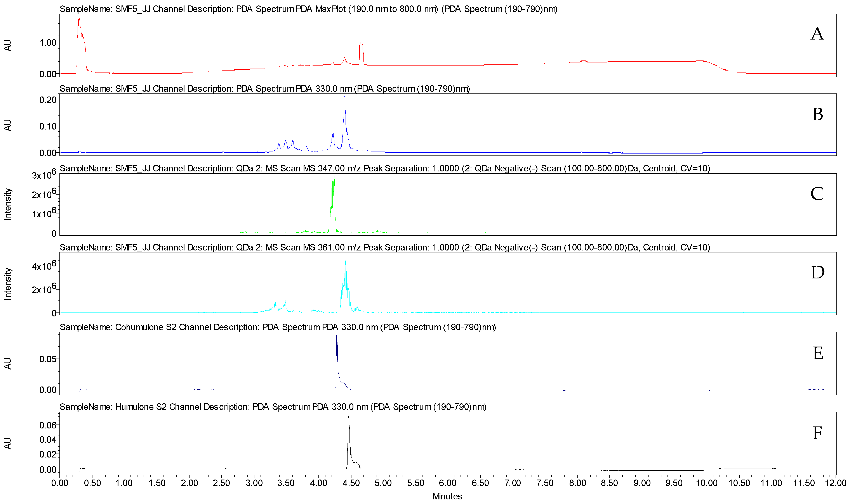
Task: Click the panel C label letter
Action: tap(817, 194)
